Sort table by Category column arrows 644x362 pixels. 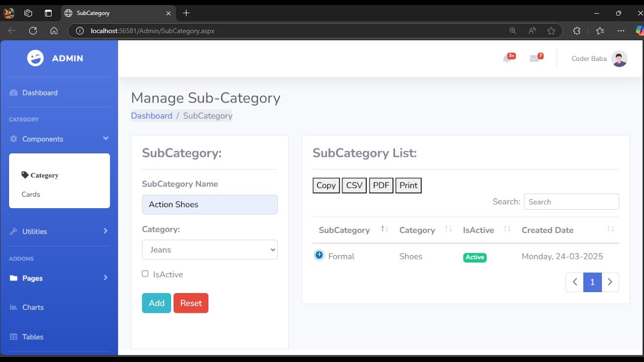(448, 229)
